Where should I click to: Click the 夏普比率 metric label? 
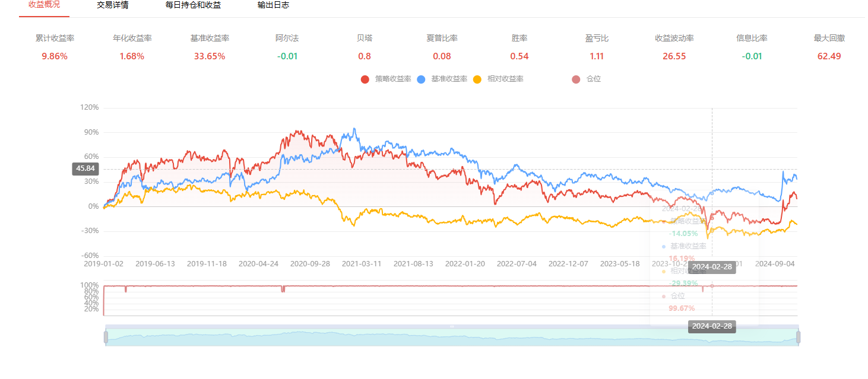(442, 38)
